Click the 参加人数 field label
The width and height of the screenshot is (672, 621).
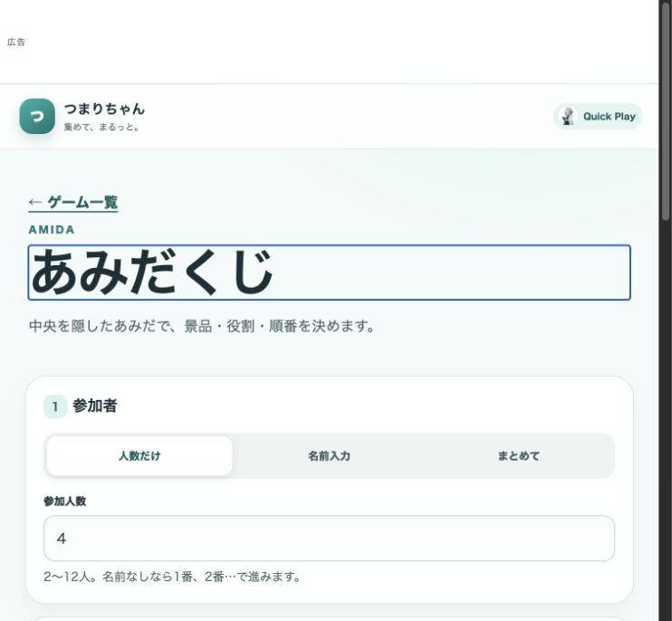click(64, 502)
